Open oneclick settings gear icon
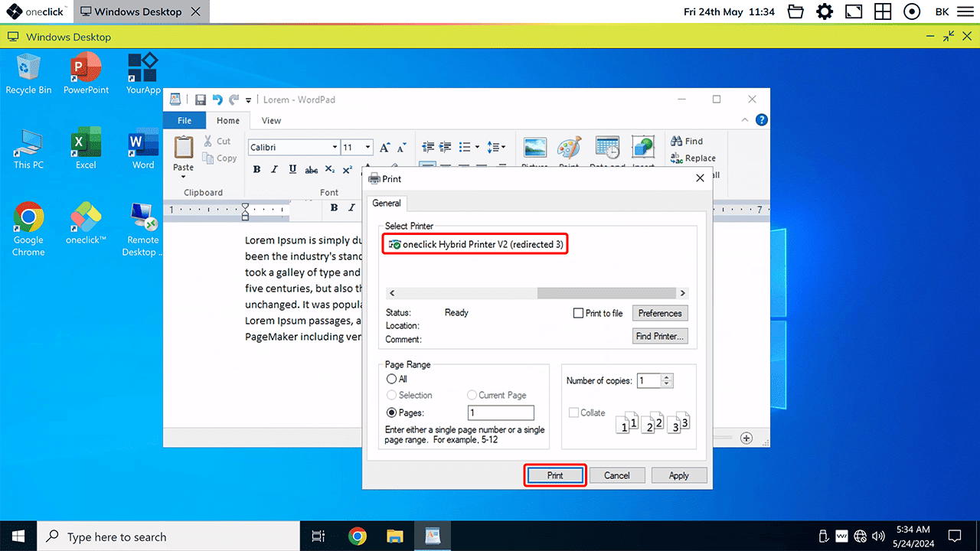 (825, 11)
